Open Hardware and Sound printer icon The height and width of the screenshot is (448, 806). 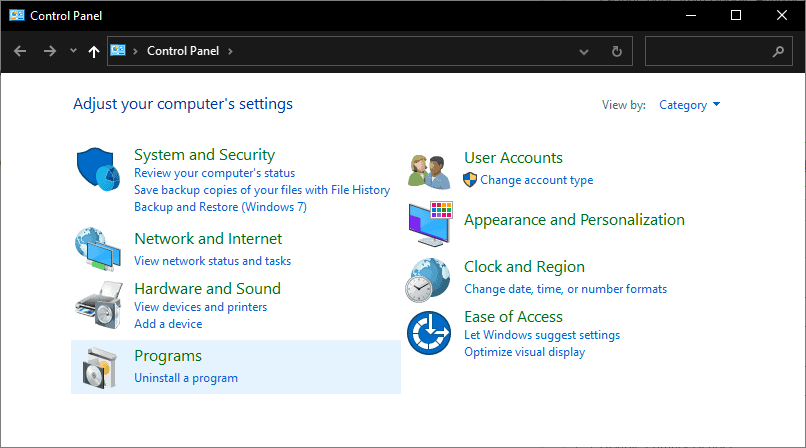[x=99, y=305]
